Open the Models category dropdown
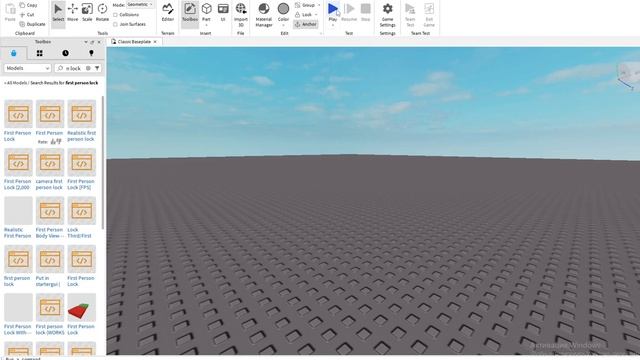Image resolution: width=640 pixels, height=360 pixels. pyautogui.click(x=27, y=68)
